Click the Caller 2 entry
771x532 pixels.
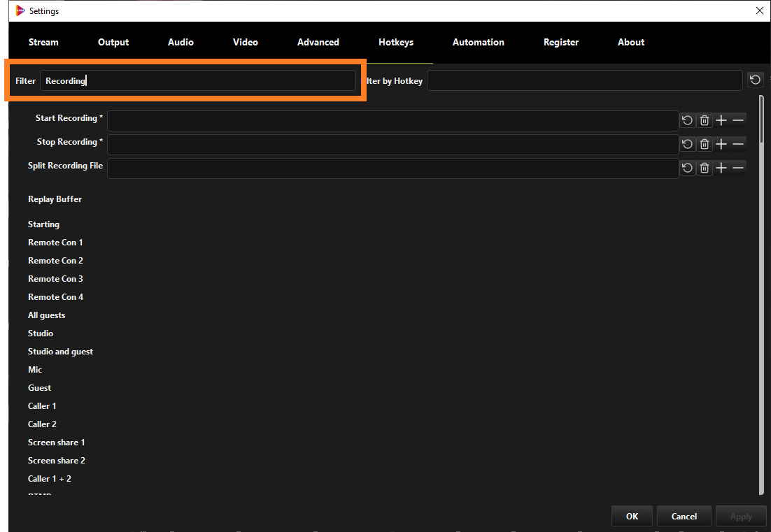click(x=42, y=424)
